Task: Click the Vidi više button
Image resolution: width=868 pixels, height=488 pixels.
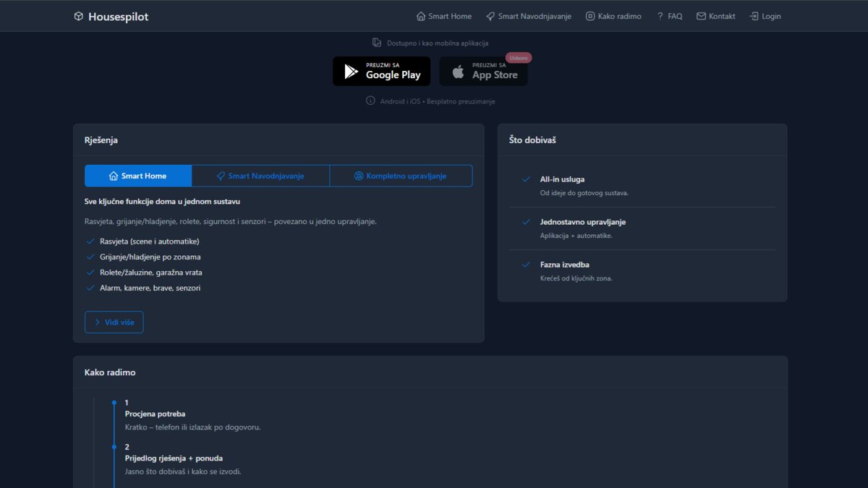Action: point(114,322)
